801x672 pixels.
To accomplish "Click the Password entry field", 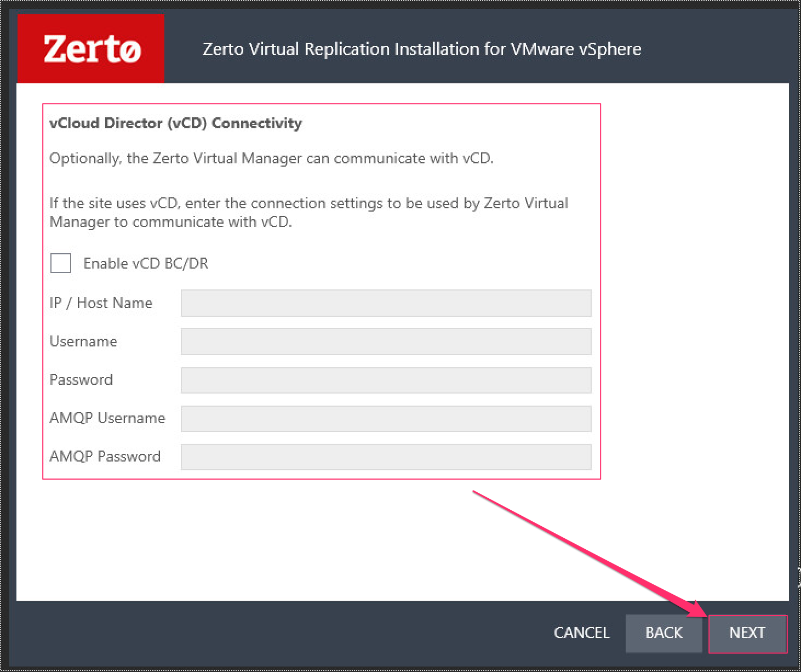I will [385, 380].
